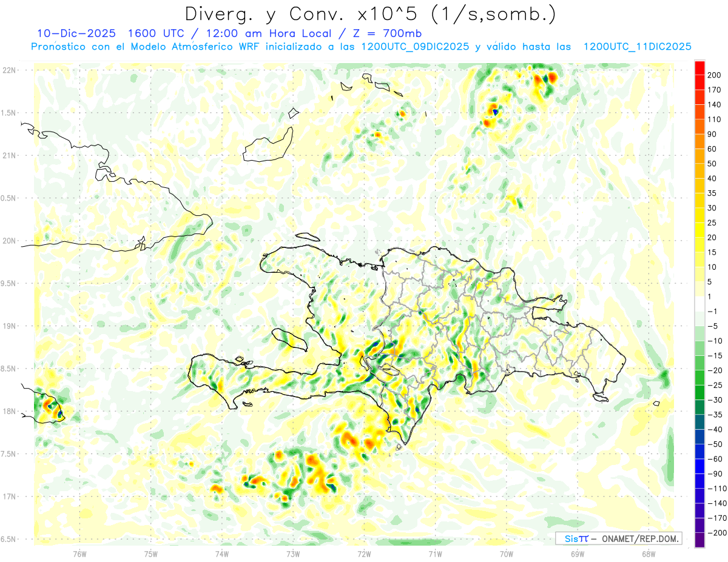Click the "SisTT - ONAMET/REP.DOM." credit box
The image size is (728, 562).
pyautogui.click(x=619, y=538)
